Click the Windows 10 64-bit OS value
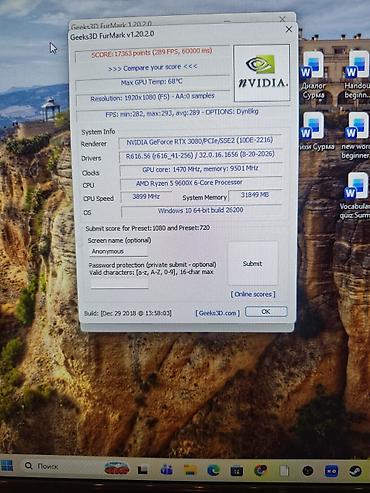The image size is (370, 493). pos(201,211)
